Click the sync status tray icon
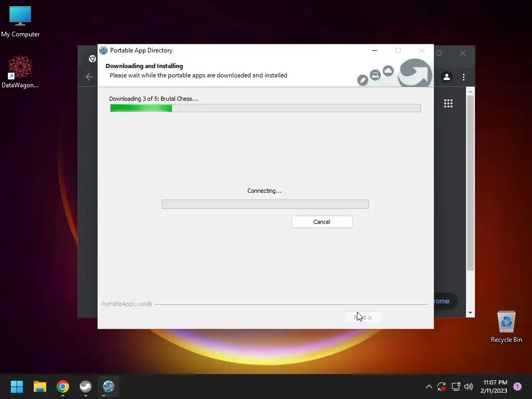The image size is (532, 399). (x=442, y=387)
